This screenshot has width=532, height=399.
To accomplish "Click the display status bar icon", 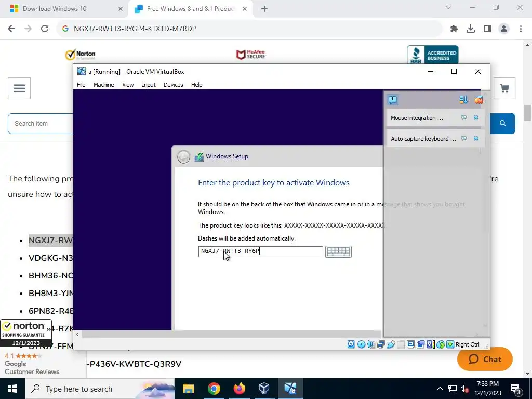I will (410, 344).
